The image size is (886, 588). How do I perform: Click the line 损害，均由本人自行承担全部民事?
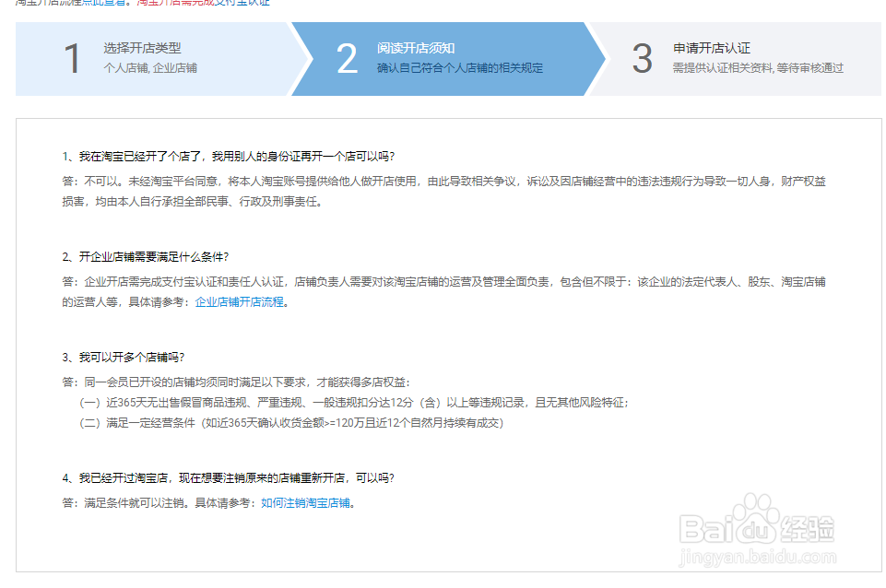(193, 202)
